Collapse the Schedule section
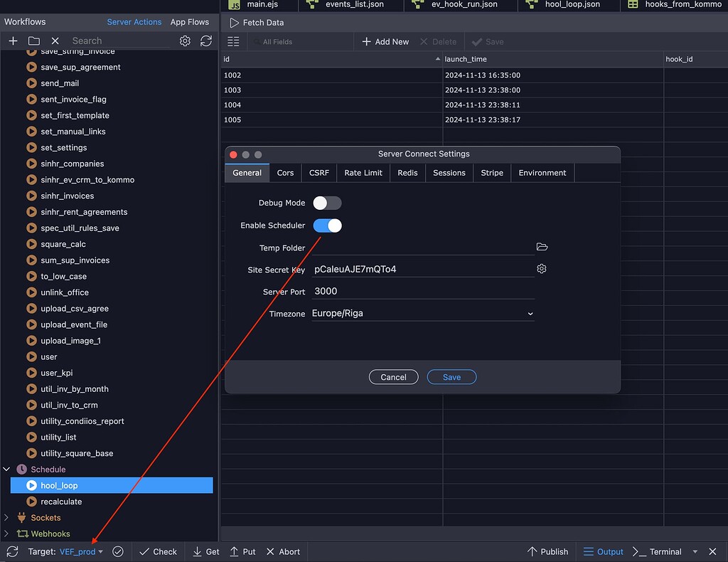 [7, 469]
